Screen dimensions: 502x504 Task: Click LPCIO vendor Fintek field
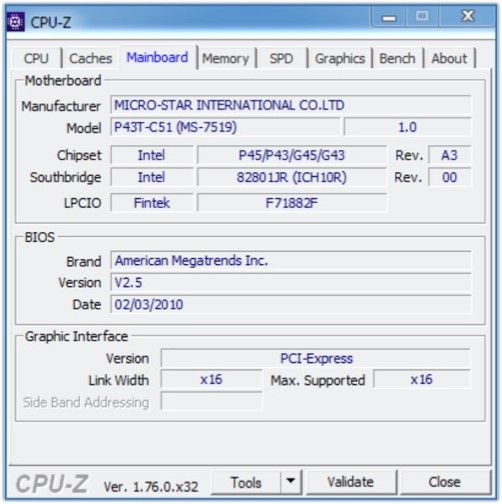point(152,203)
